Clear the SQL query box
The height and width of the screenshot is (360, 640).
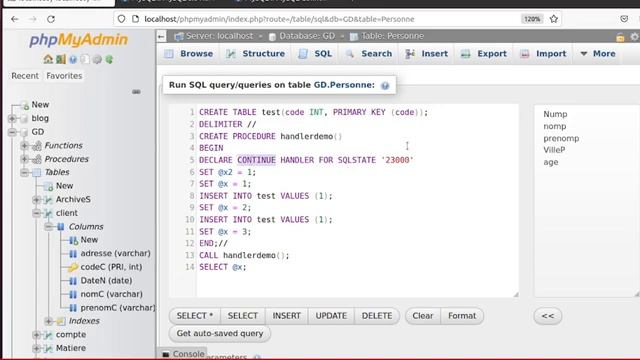tap(423, 316)
